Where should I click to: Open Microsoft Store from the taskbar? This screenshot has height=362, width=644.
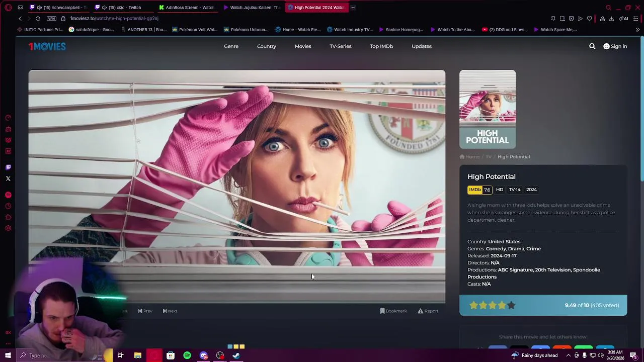[x=171, y=355]
